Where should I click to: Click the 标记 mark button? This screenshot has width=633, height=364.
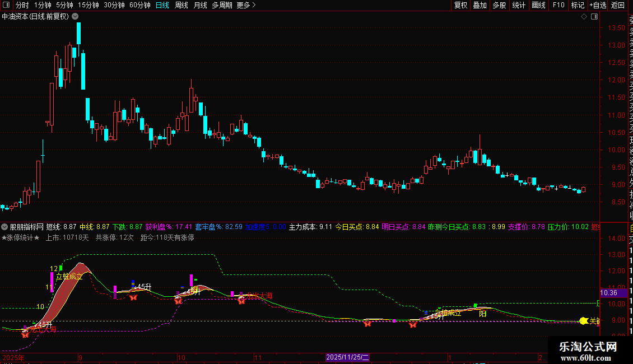point(578,5)
